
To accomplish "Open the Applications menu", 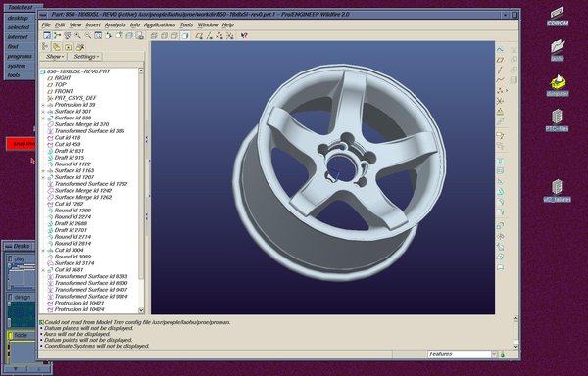I will pyautogui.click(x=160, y=25).
